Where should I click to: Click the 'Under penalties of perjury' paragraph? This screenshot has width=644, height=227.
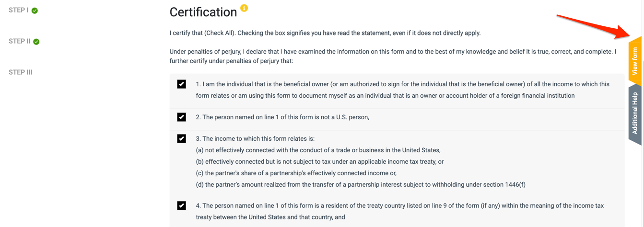tap(392, 56)
